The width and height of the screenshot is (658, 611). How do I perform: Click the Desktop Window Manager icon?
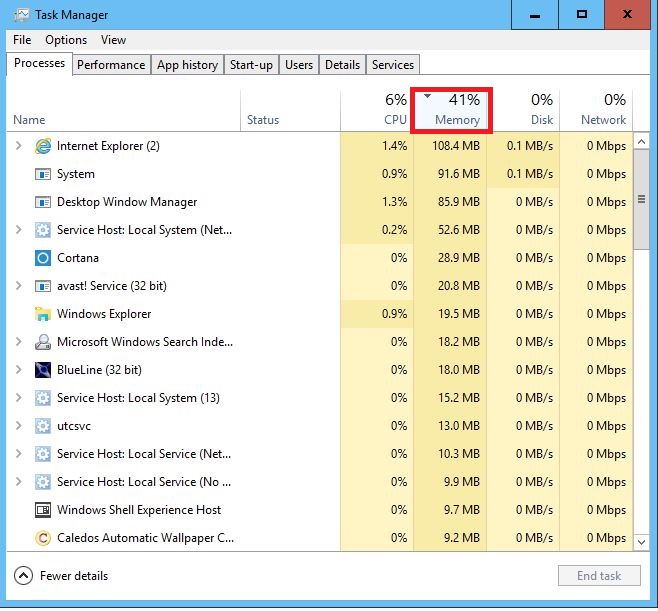(x=43, y=202)
